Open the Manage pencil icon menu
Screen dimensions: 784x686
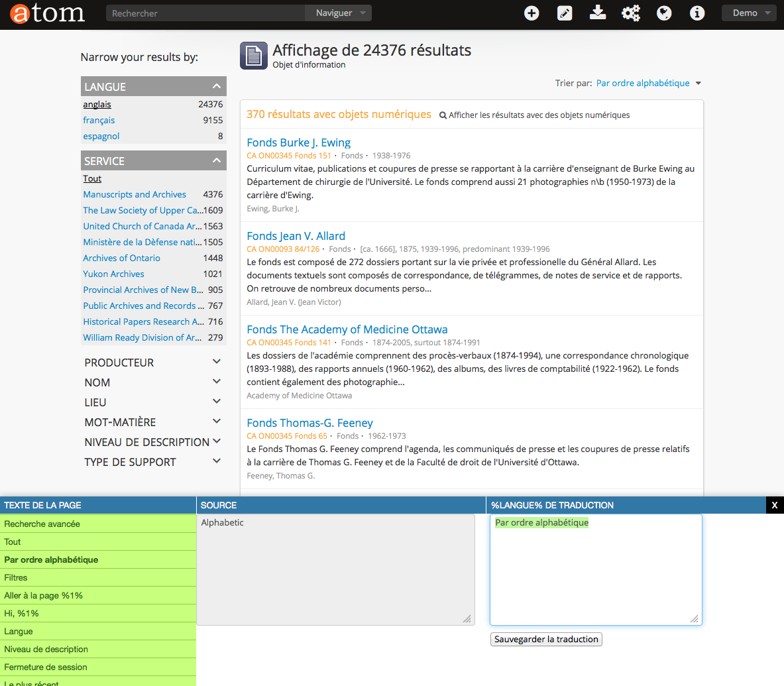pos(565,13)
